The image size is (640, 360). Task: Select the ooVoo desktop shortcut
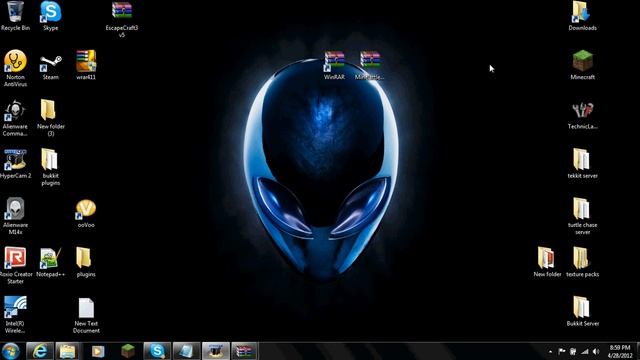[86, 213]
